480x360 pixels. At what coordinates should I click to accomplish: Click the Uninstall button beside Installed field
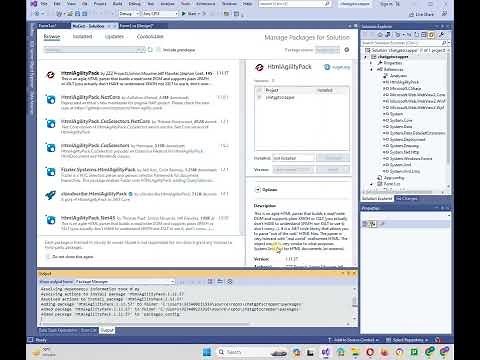[333, 158]
